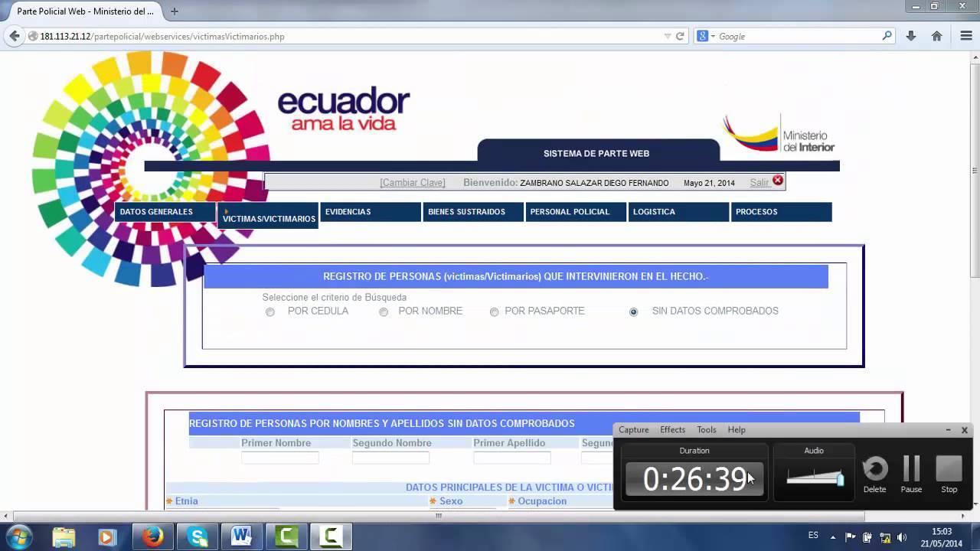The width and height of the screenshot is (980, 551).
Task: Click the volume speaker tray icon
Action: pyautogui.click(x=901, y=536)
